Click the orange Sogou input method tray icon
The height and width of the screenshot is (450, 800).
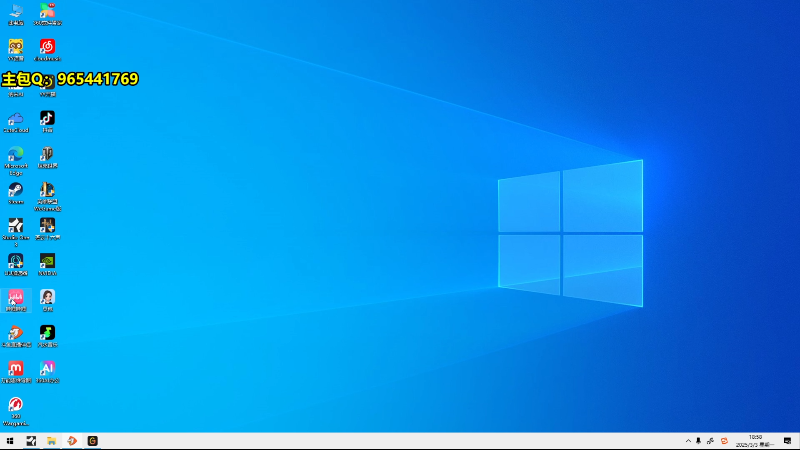point(724,441)
